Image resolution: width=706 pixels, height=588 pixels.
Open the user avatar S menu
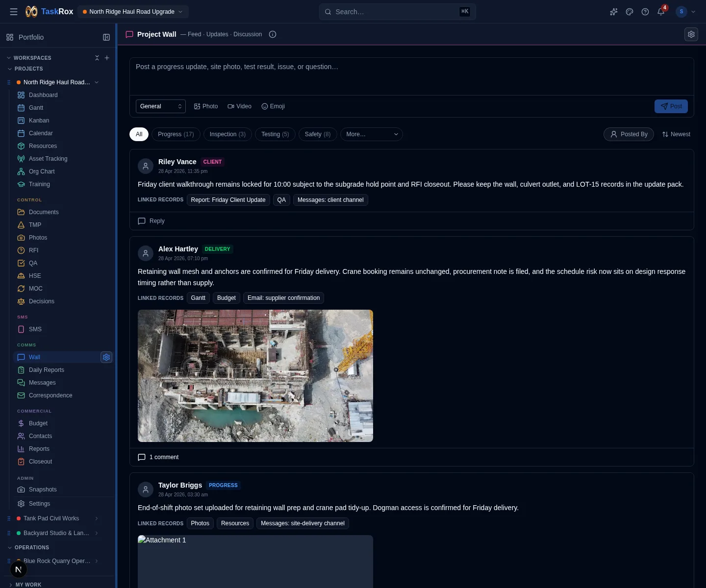pyautogui.click(x=685, y=12)
